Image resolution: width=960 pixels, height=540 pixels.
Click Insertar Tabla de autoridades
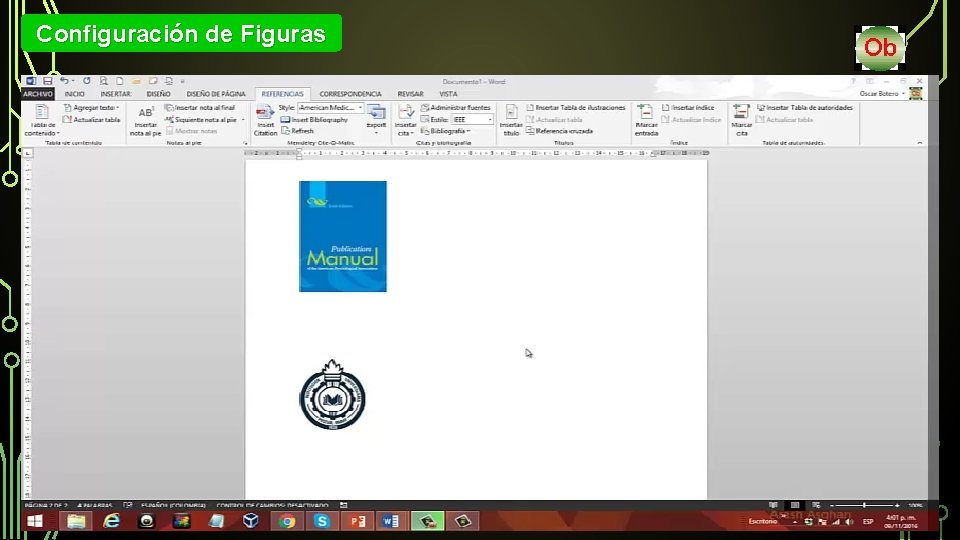pos(804,108)
